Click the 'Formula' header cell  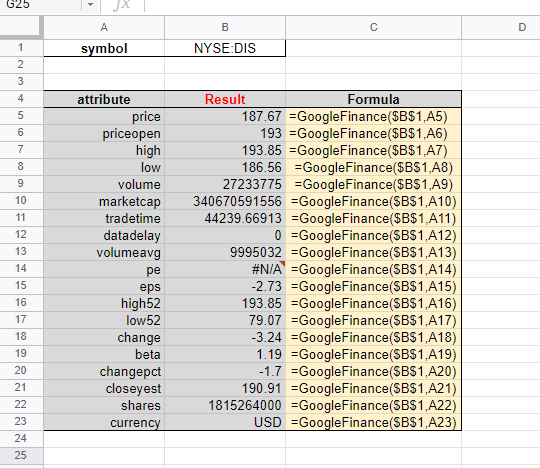pyautogui.click(x=373, y=100)
